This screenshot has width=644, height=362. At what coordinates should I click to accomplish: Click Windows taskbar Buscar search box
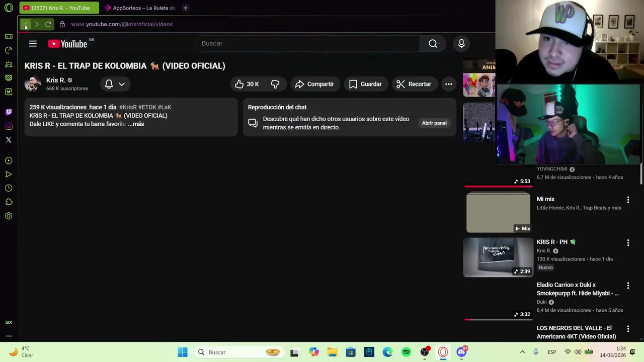(238, 352)
